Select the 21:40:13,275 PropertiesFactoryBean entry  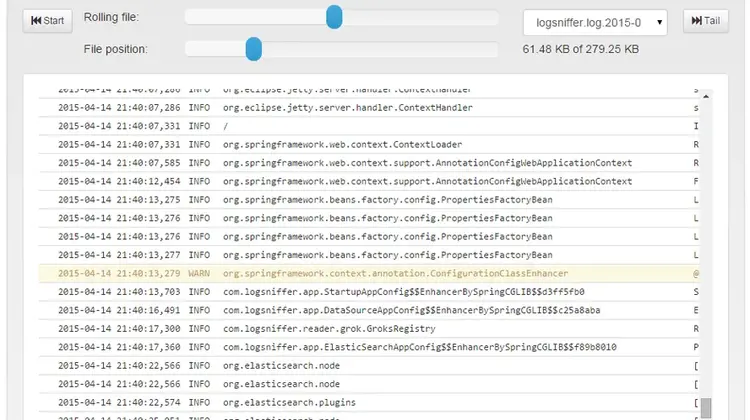369,200
